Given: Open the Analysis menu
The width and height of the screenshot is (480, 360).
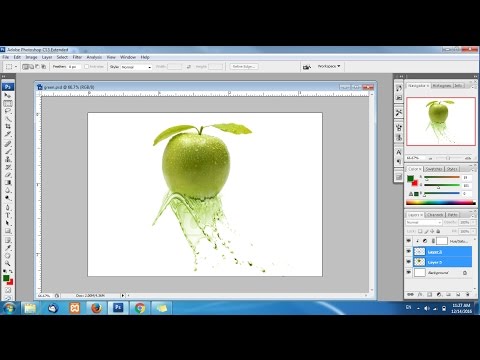Looking at the screenshot, I should (x=94, y=57).
